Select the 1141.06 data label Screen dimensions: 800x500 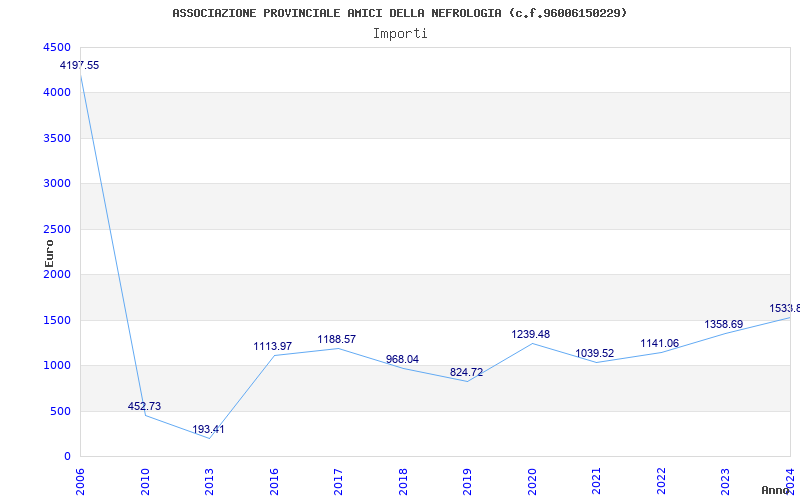click(660, 343)
